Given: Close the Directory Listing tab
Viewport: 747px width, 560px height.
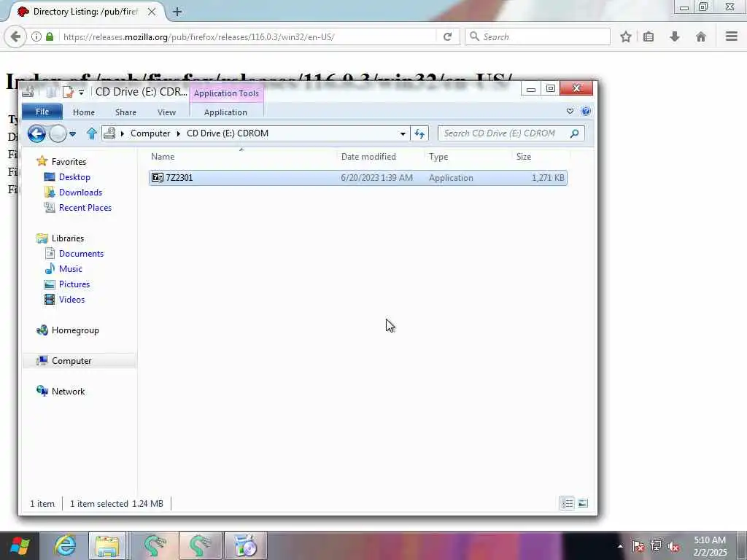Looking at the screenshot, I should click(152, 12).
